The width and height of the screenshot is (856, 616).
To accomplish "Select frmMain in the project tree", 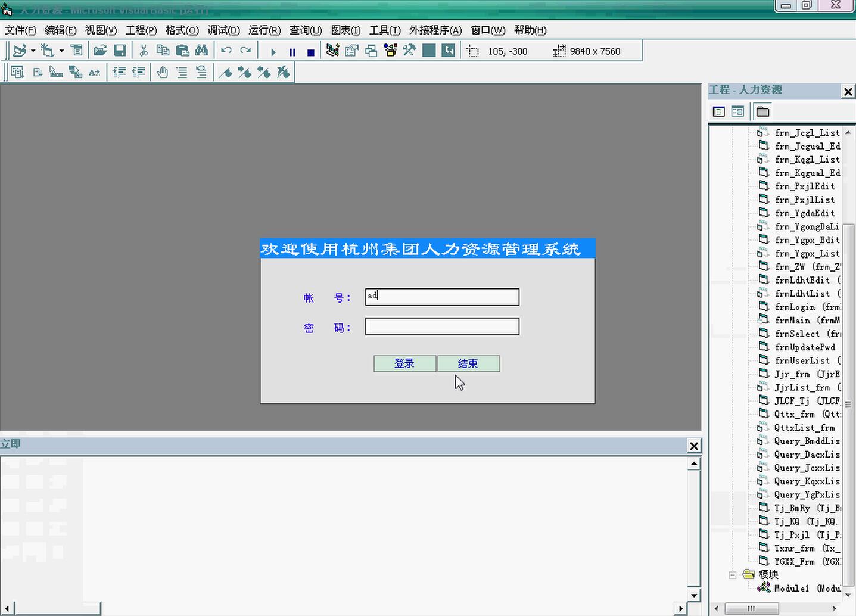I will (x=799, y=321).
